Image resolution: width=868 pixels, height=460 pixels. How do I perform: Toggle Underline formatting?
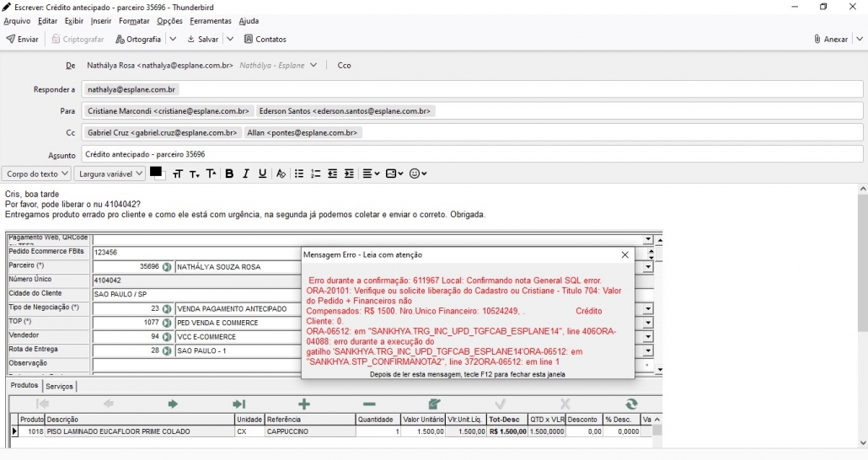pos(263,174)
